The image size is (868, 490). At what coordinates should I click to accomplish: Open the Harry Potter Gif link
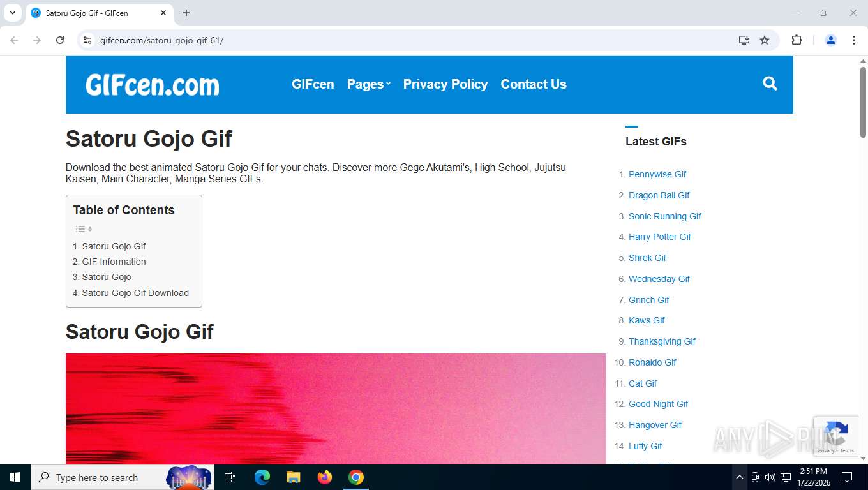[660, 237]
